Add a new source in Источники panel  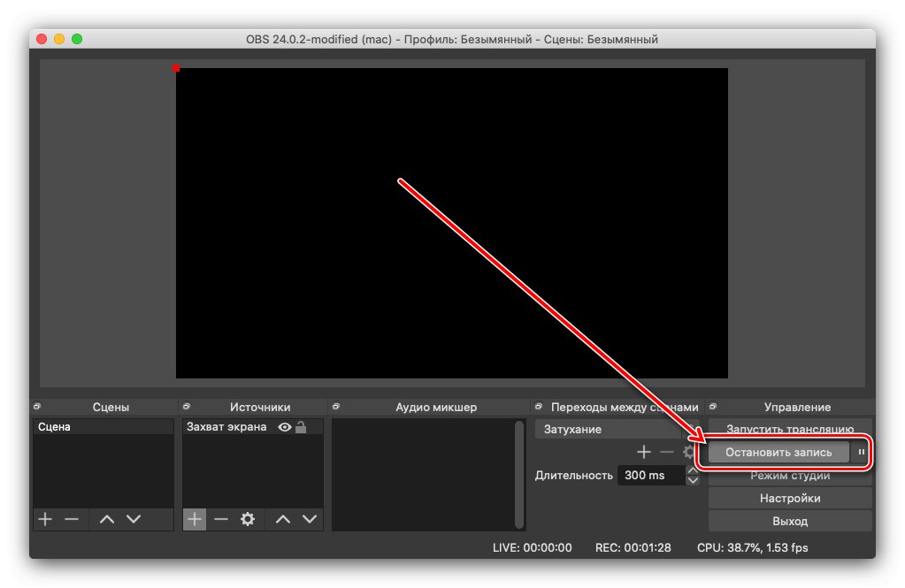tap(195, 519)
